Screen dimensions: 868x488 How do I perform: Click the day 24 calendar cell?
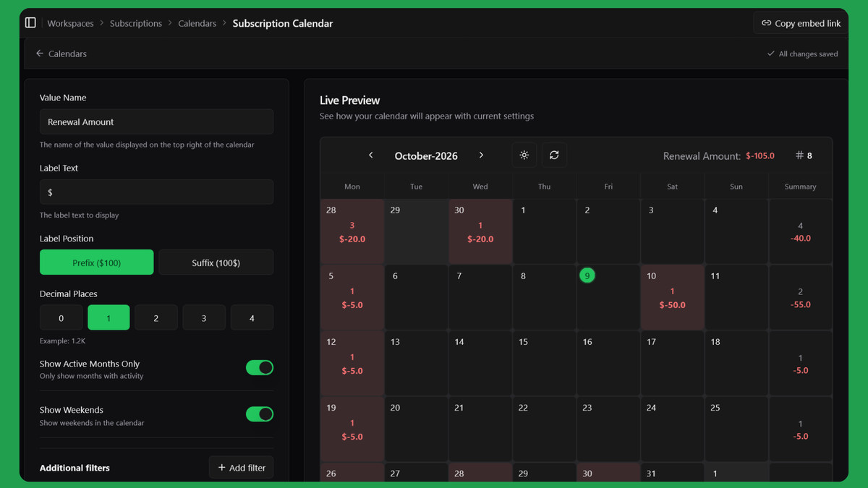point(673,429)
